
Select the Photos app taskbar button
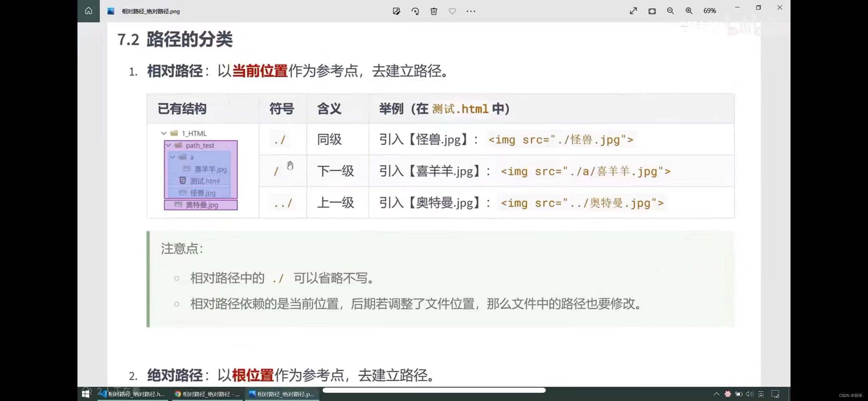tap(282, 394)
